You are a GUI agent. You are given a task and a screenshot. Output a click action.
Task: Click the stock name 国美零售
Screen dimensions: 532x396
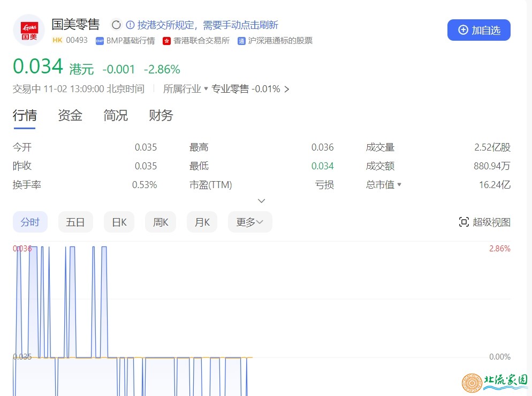75,25
